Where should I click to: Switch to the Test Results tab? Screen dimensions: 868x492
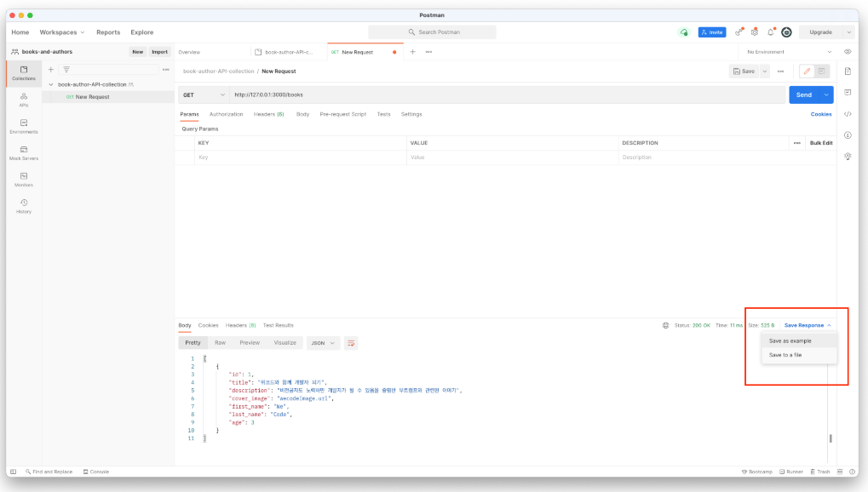tap(278, 325)
